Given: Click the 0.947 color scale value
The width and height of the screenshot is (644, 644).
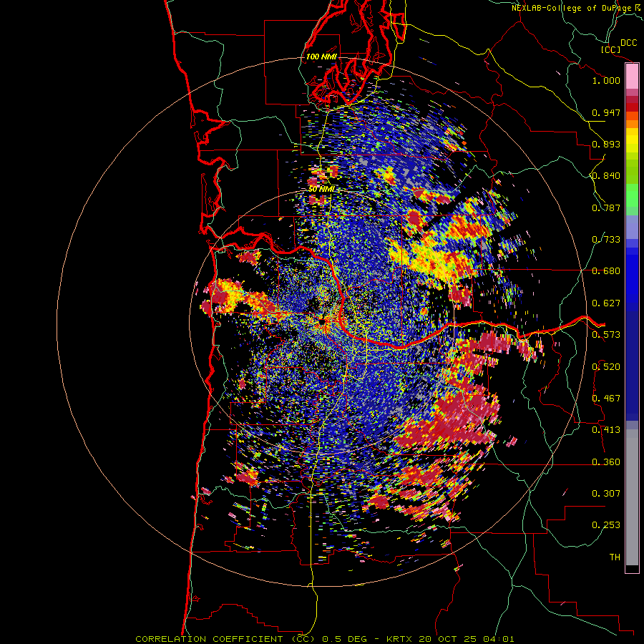Looking at the screenshot, I should 606,112.
